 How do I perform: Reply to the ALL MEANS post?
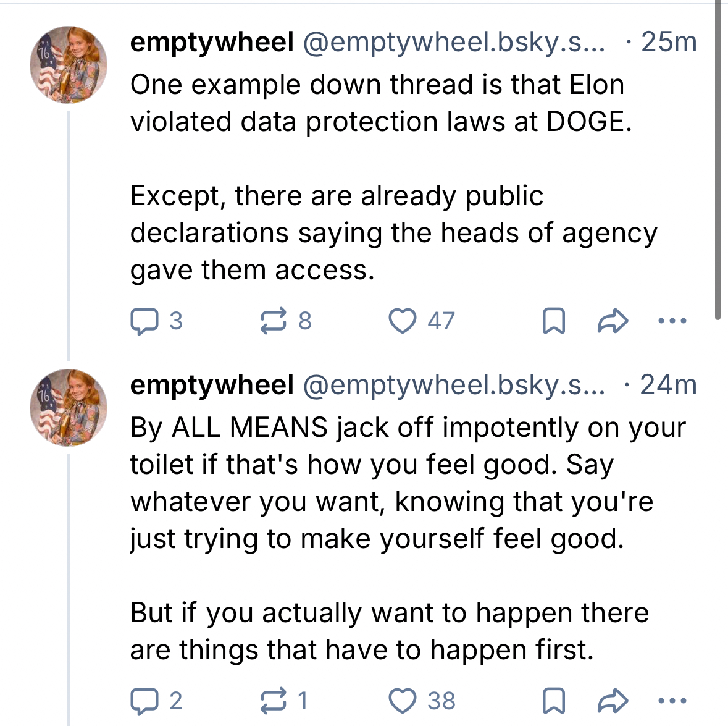tap(143, 701)
